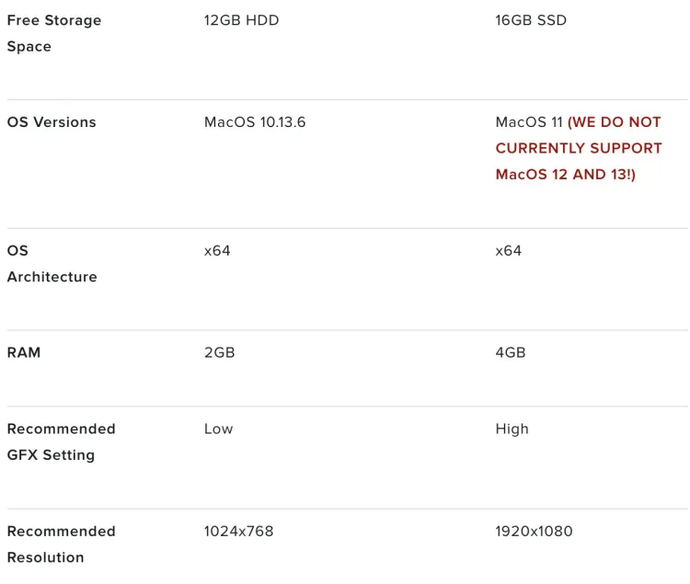Click the 16GB SSD recommended storage value
The image size is (690, 584).
click(x=530, y=20)
